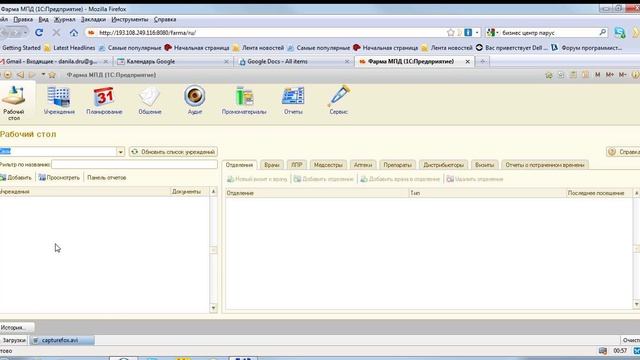Switch to the ЛПР tab
Viewport: 640px width, 360px height.
297,165
